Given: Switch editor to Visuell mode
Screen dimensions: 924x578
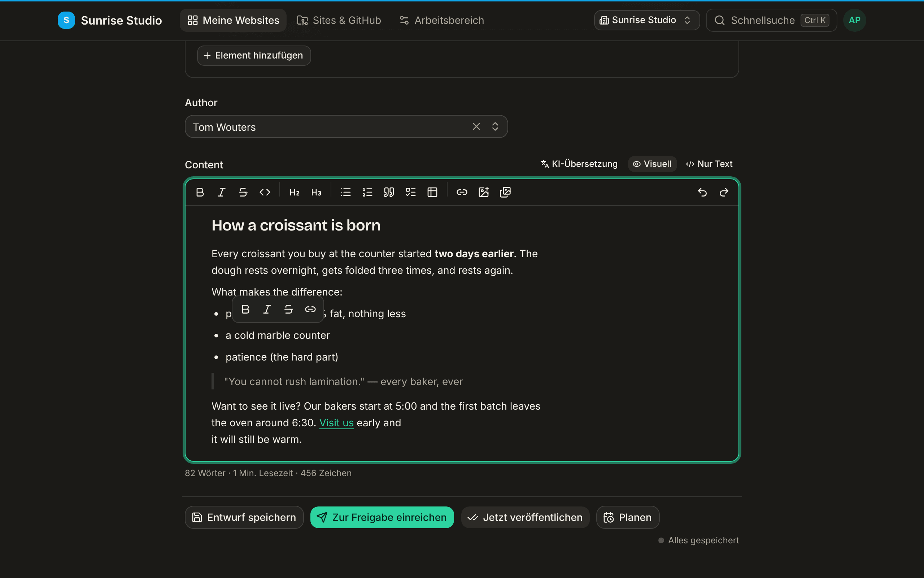Looking at the screenshot, I should (652, 164).
